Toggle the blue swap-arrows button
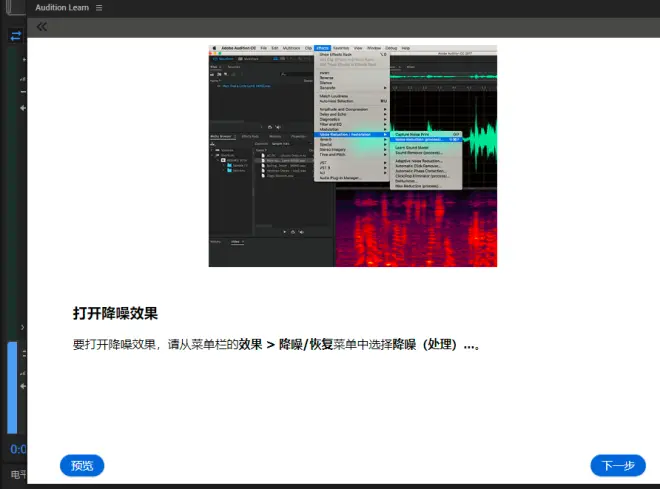The image size is (660, 489). (x=16, y=36)
